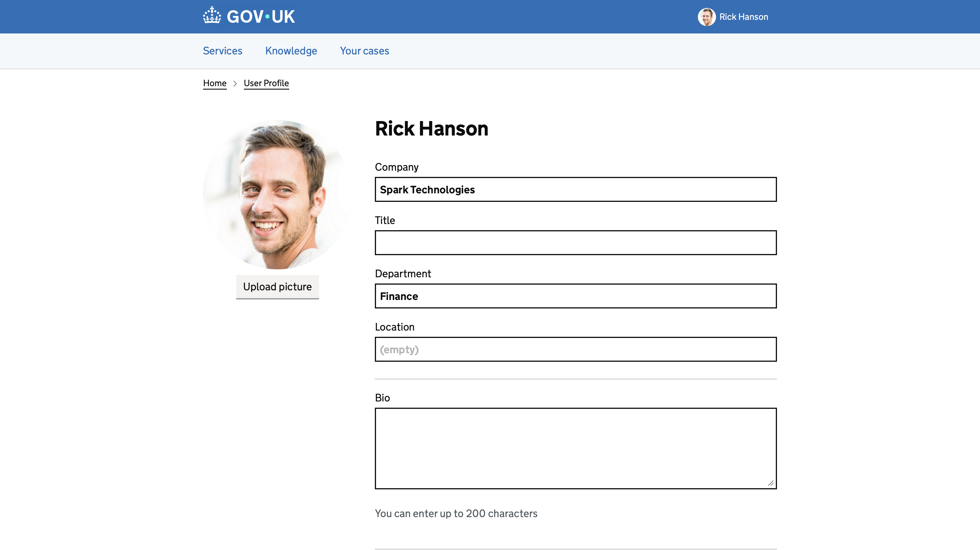Click inside the Bio text area
The height and width of the screenshot is (550, 980).
pyautogui.click(x=576, y=449)
